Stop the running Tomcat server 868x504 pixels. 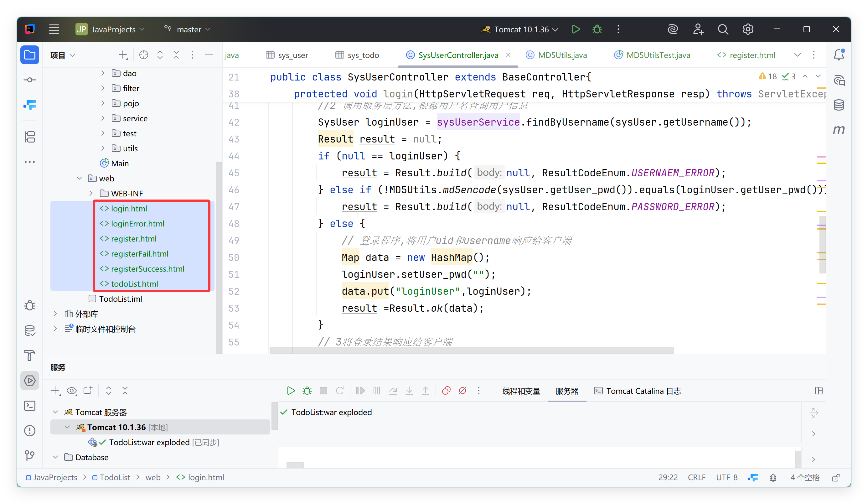pos(323,391)
